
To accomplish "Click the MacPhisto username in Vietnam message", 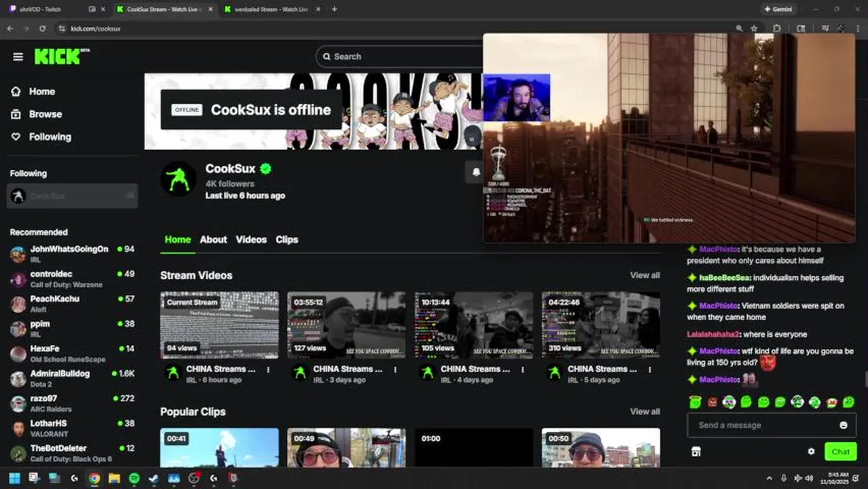I will 719,306.
